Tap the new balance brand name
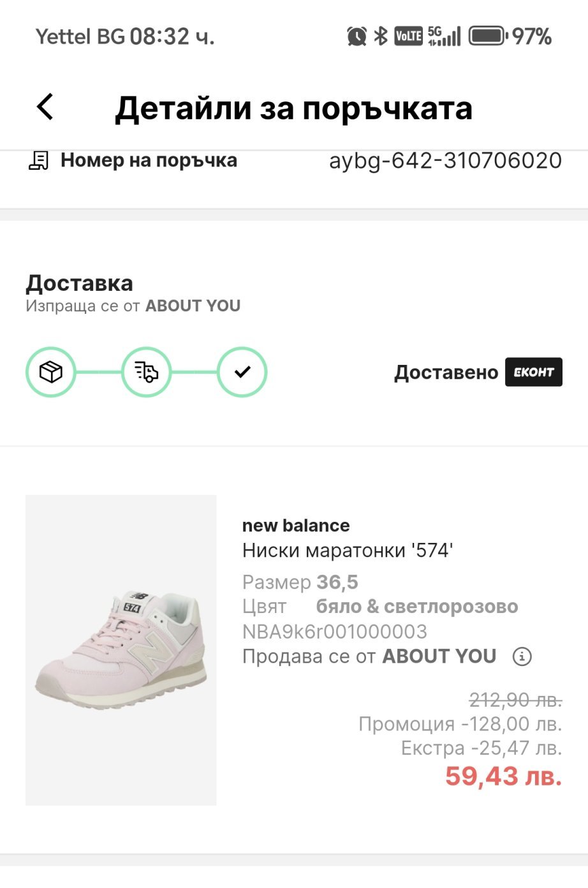Image resolution: width=588 pixels, height=888 pixels. pos(296,526)
